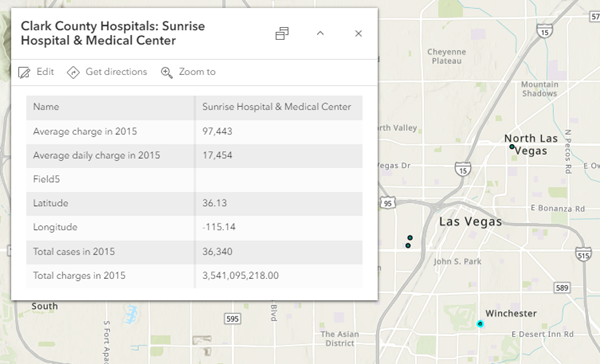
Task: Click Get directions text
Action: point(116,72)
